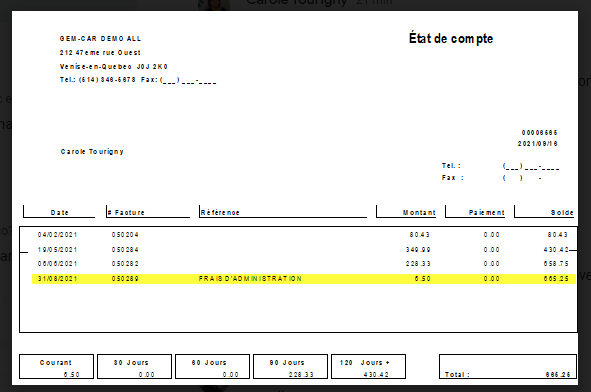Click the 60 Jours aging box
This screenshot has height=392, width=591.
pyautogui.click(x=213, y=366)
